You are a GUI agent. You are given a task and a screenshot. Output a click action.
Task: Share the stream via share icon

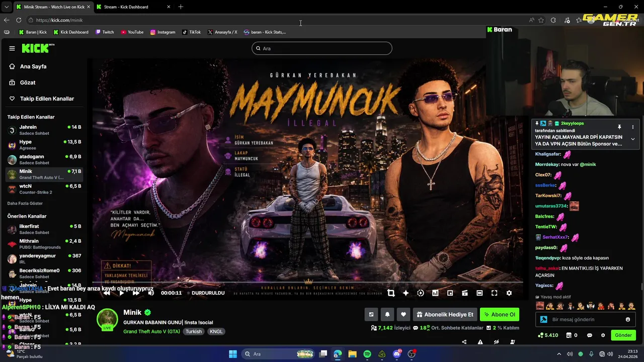tap(464, 342)
